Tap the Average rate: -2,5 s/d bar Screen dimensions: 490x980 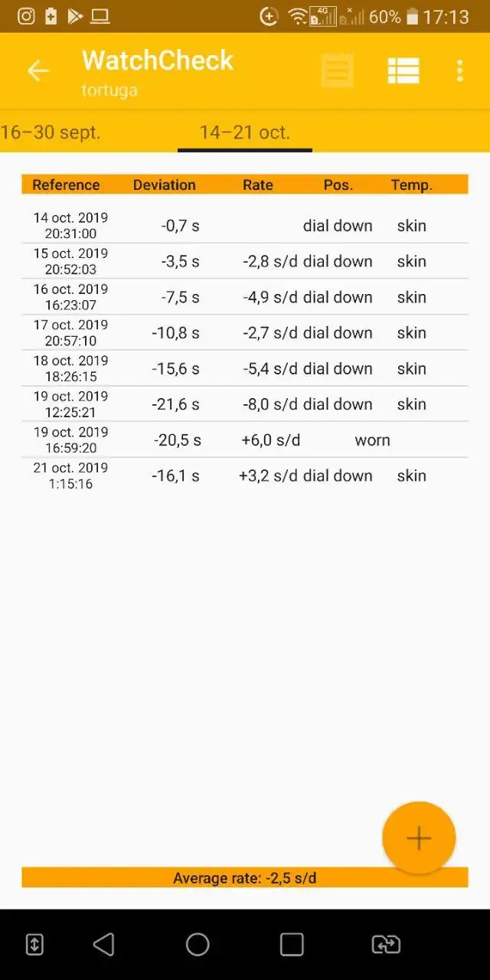tap(245, 877)
